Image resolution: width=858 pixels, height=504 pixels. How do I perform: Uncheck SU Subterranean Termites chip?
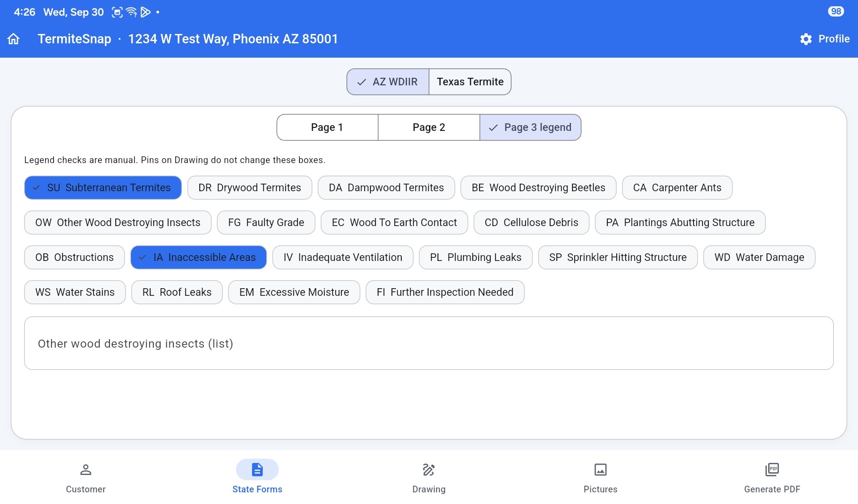[x=103, y=188]
